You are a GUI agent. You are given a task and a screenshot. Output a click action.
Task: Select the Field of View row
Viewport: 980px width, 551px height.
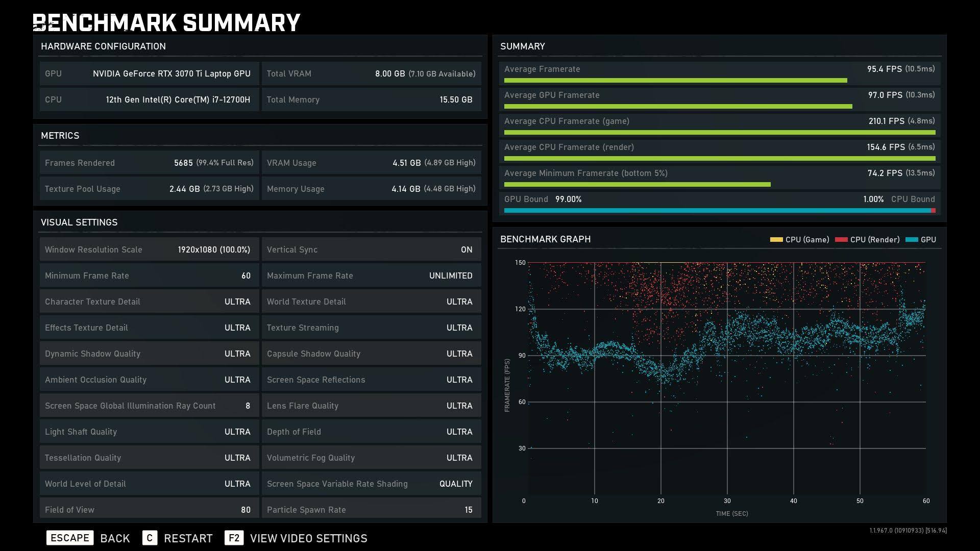(149, 509)
